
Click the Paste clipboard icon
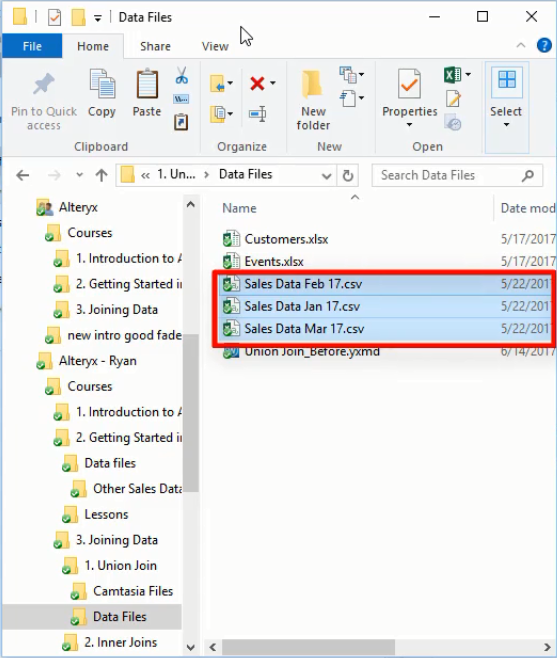(147, 84)
